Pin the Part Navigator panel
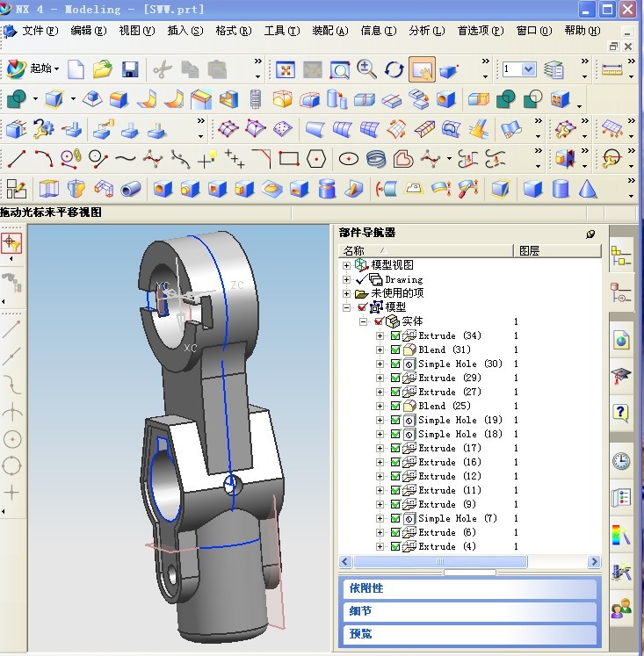This screenshot has width=644, height=656. 590,234
